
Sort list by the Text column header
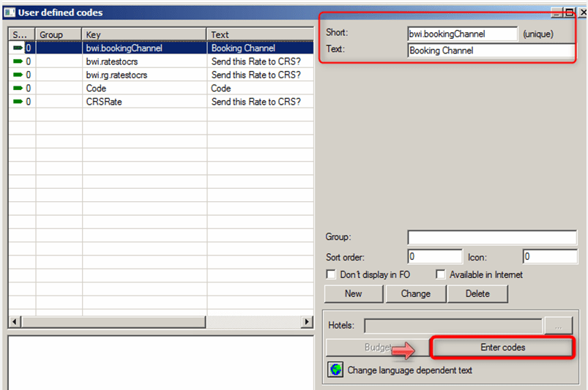[260, 34]
